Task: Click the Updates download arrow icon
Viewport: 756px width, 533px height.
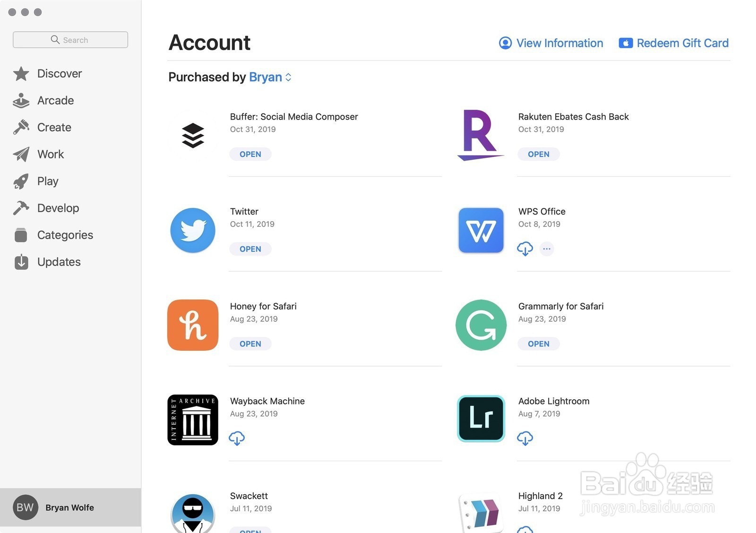Action: (x=21, y=262)
